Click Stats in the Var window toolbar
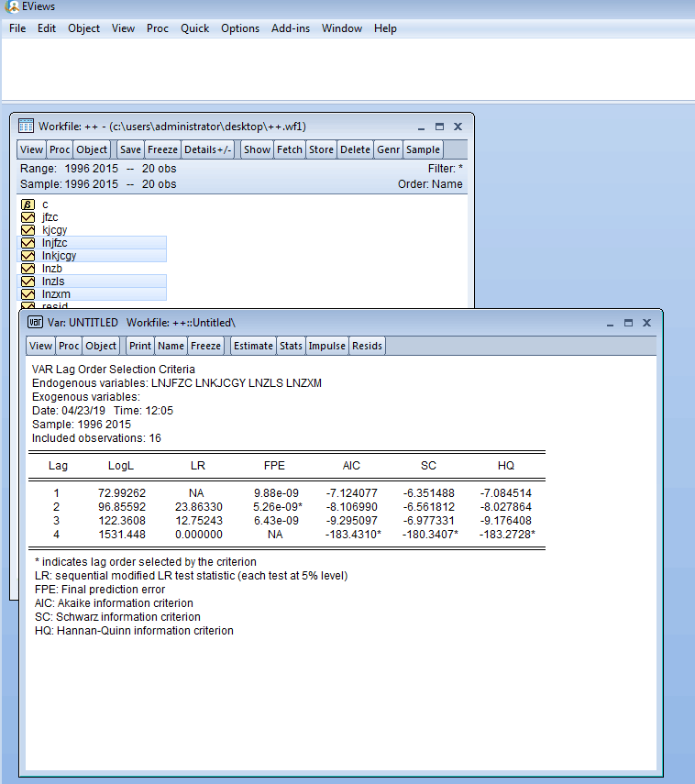This screenshot has width=695, height=784. [x=291, y=346]
